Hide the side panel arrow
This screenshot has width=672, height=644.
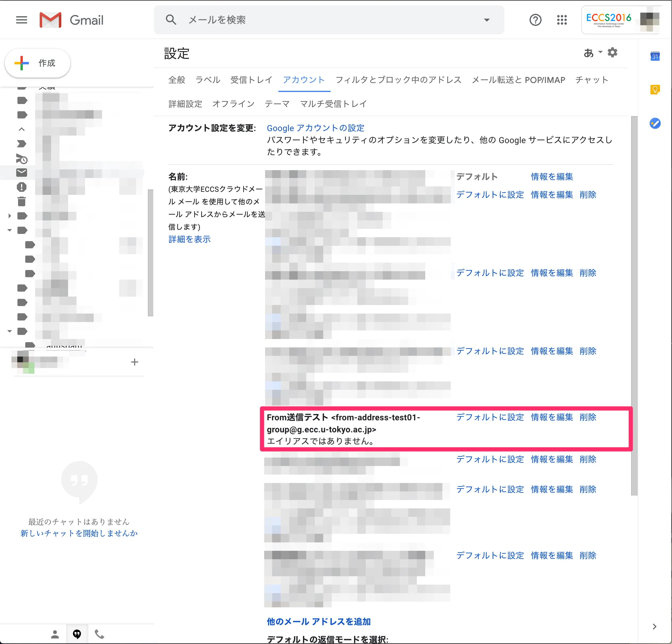point(654,627)
